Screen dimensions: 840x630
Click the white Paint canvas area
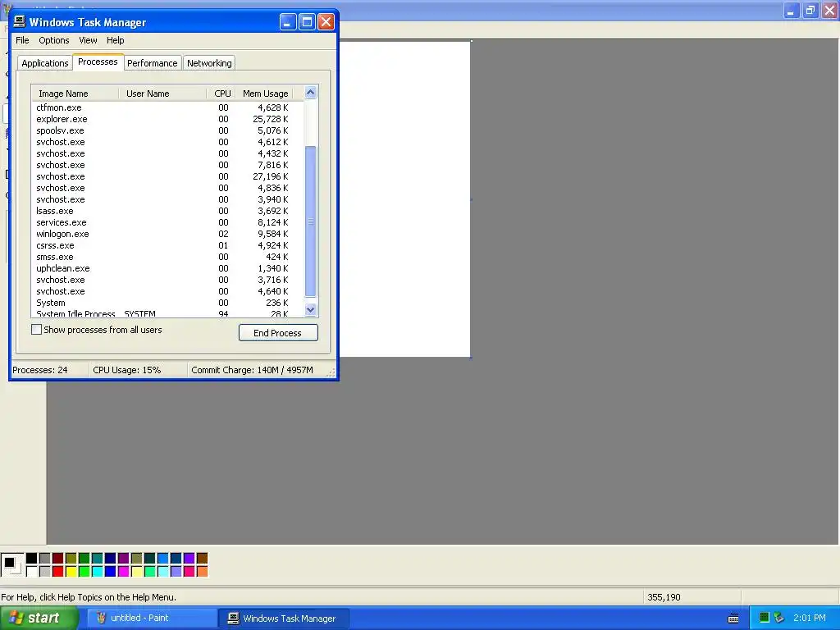pos(405,199)
